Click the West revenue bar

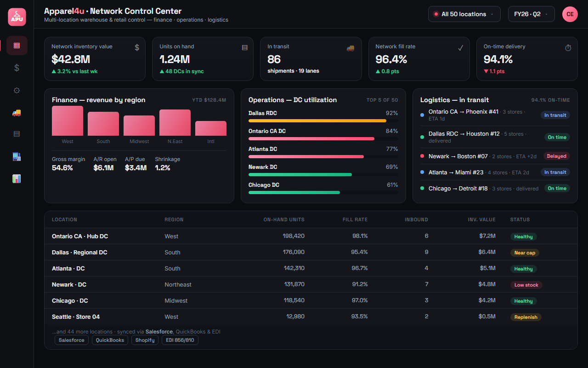pos(68,121)
